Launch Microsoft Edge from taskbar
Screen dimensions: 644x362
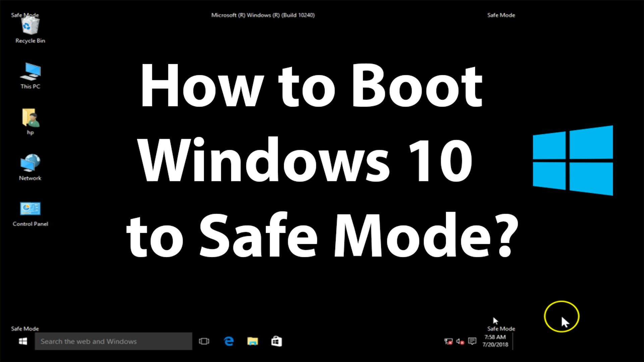pyautogui.click(x=229, y=341)
